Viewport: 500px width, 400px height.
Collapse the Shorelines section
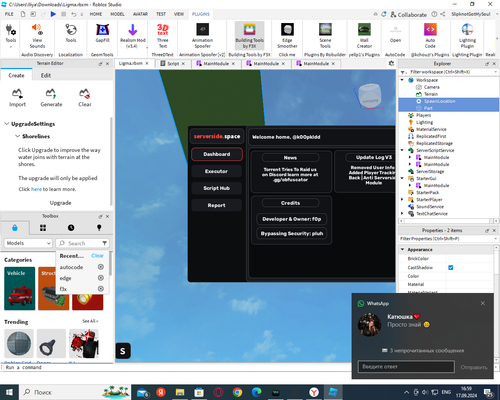tap(17, 136)
